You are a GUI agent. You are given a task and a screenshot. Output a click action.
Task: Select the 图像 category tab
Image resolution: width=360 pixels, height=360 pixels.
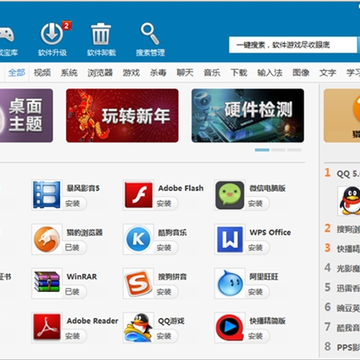click(301, 72)
